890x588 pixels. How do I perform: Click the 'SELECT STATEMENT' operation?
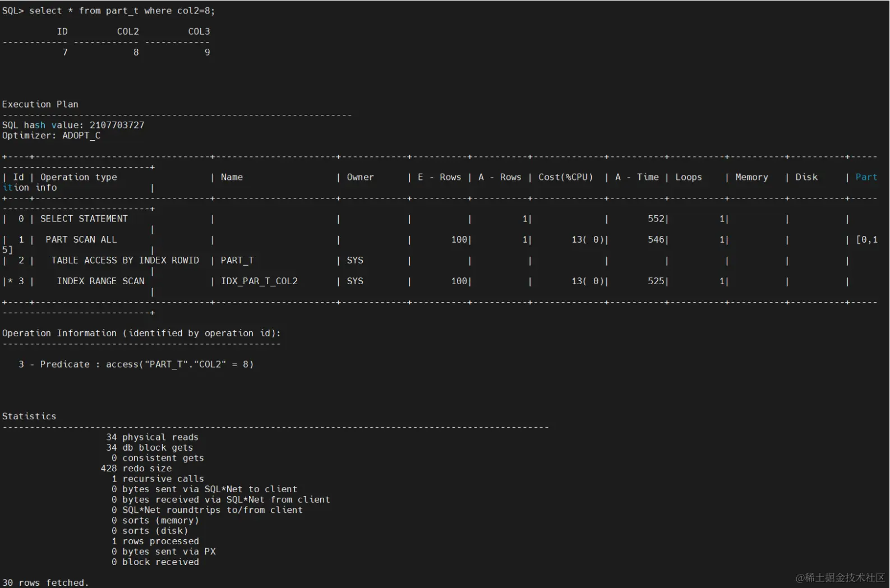pyautogui.click(x=84, y=219)
